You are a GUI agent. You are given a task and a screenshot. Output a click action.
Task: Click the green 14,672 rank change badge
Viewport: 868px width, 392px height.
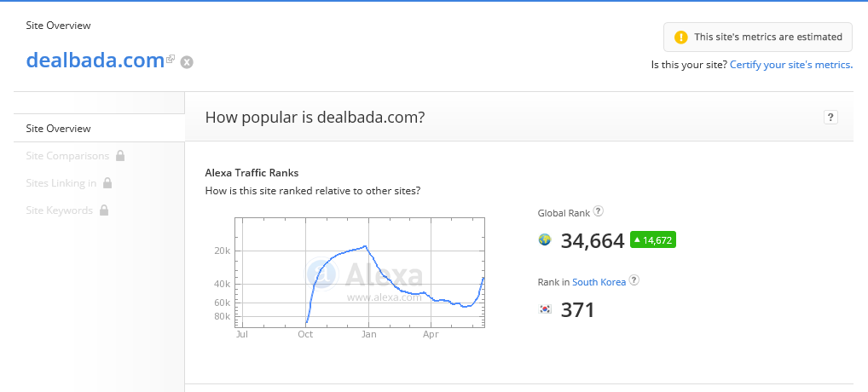(652, 240)
